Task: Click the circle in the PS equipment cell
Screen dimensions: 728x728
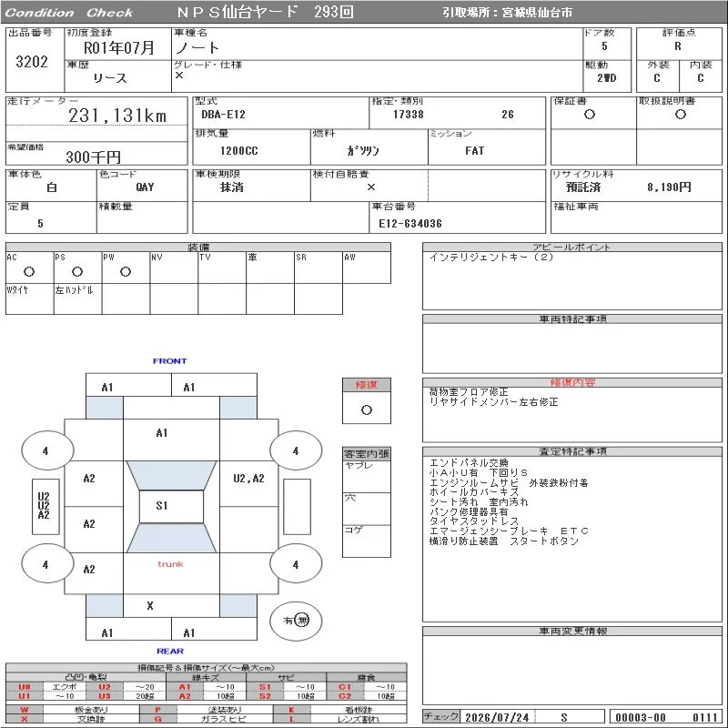Action: (77, 271)
